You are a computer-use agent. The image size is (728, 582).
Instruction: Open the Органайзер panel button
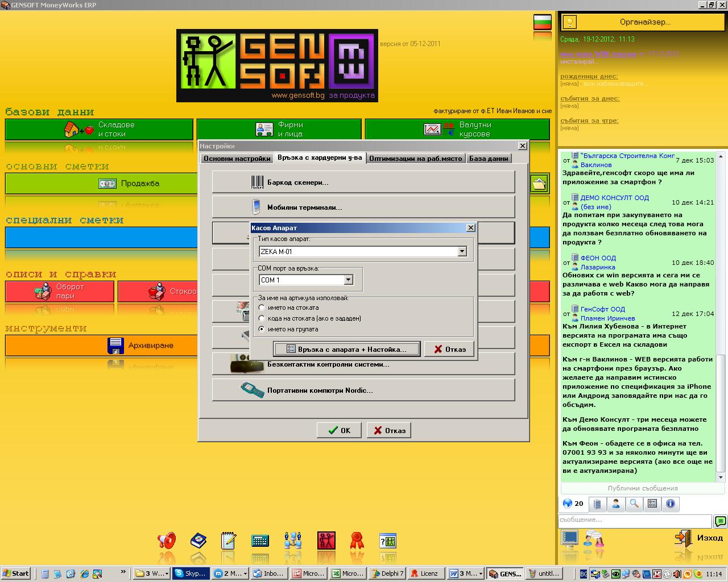(x=643, y=22)
